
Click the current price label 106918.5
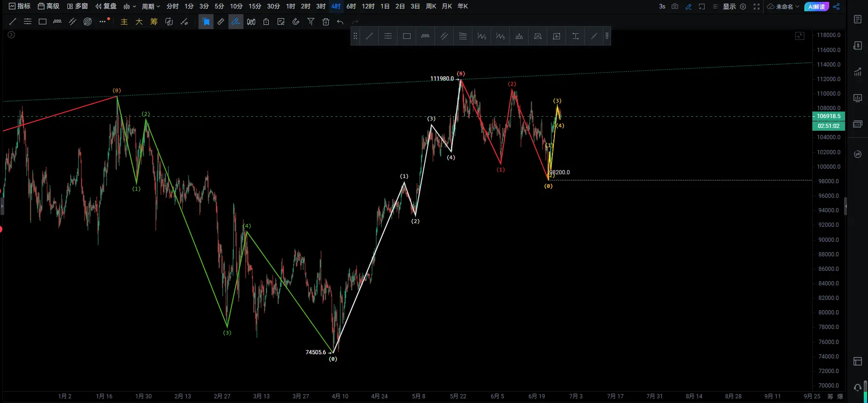(x=829, y=116)
